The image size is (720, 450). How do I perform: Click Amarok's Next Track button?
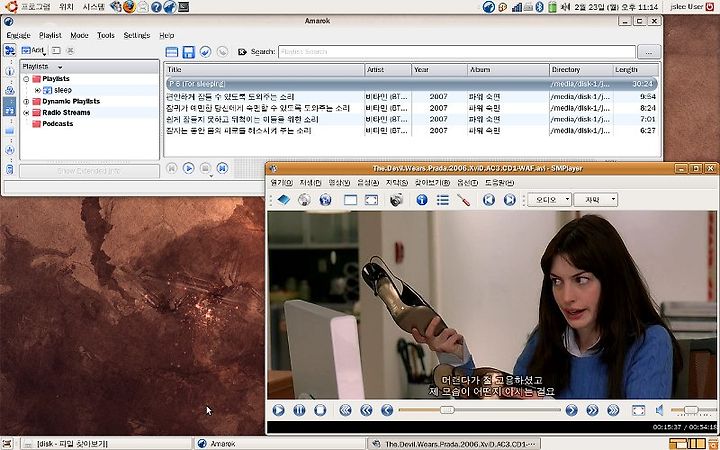222,168
